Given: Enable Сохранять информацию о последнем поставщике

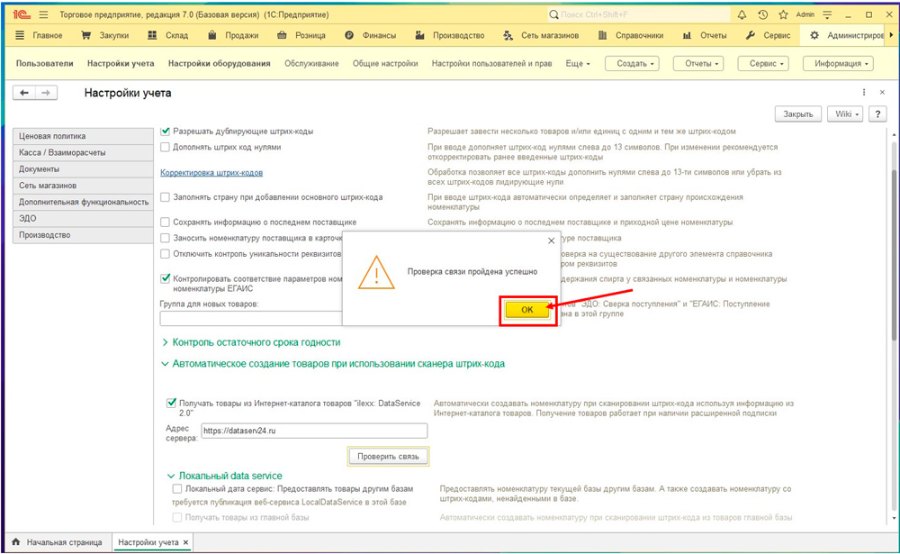Looking at the screenshot, I should [165, 222].
